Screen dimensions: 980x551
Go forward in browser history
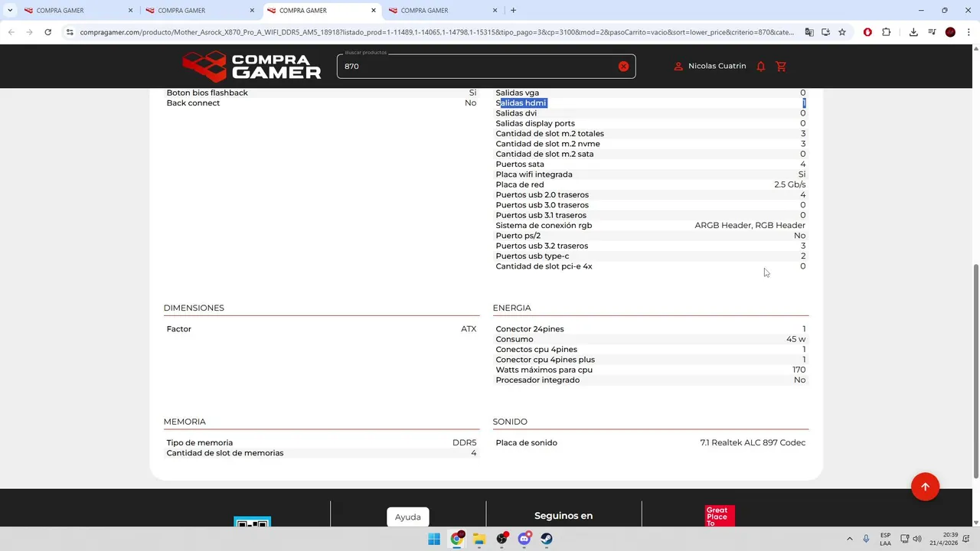click(29, 32)
